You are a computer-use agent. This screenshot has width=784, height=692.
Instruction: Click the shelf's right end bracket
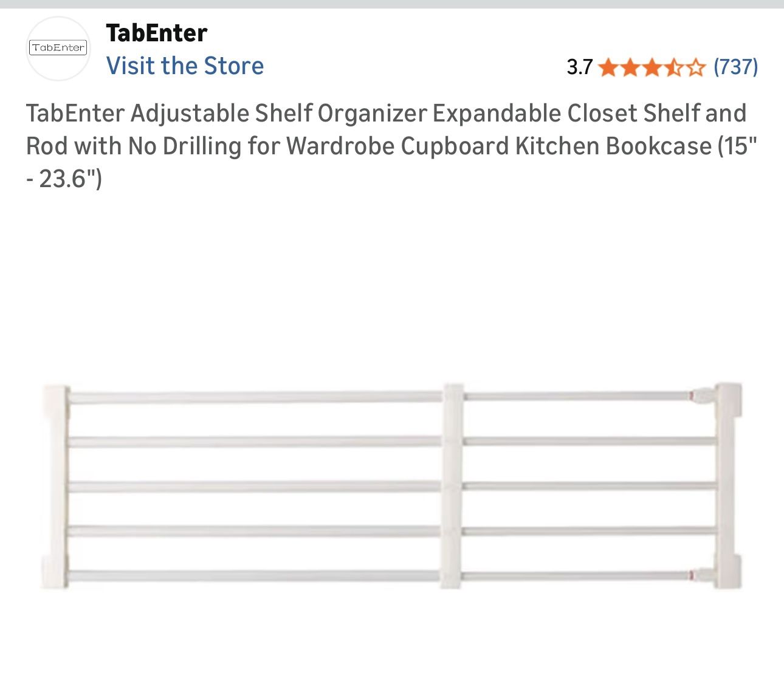point(727,486)
